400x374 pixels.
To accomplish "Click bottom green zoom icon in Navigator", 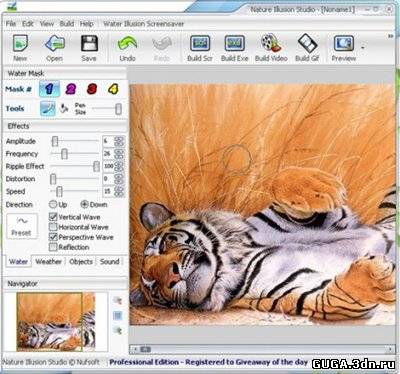I will (x=117, y=330).
